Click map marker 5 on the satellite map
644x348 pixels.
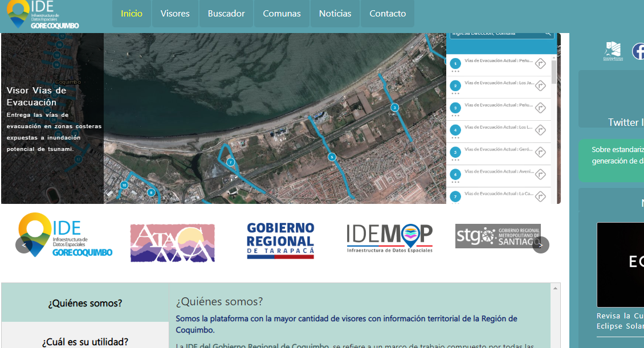click(332, 157)
